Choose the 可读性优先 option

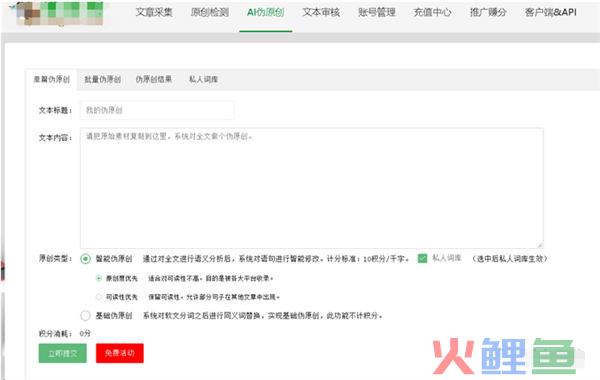pyautogui.click(x=99, y=297)
